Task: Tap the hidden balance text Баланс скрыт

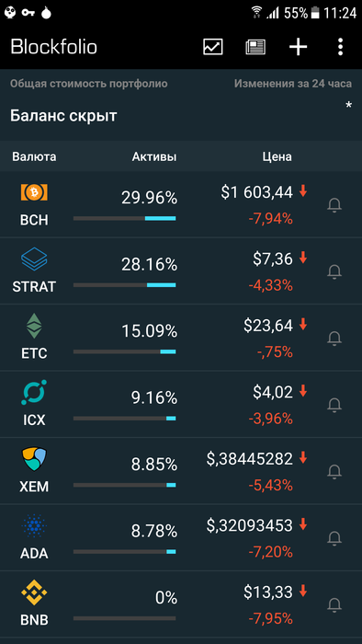Action: (63, 116)
